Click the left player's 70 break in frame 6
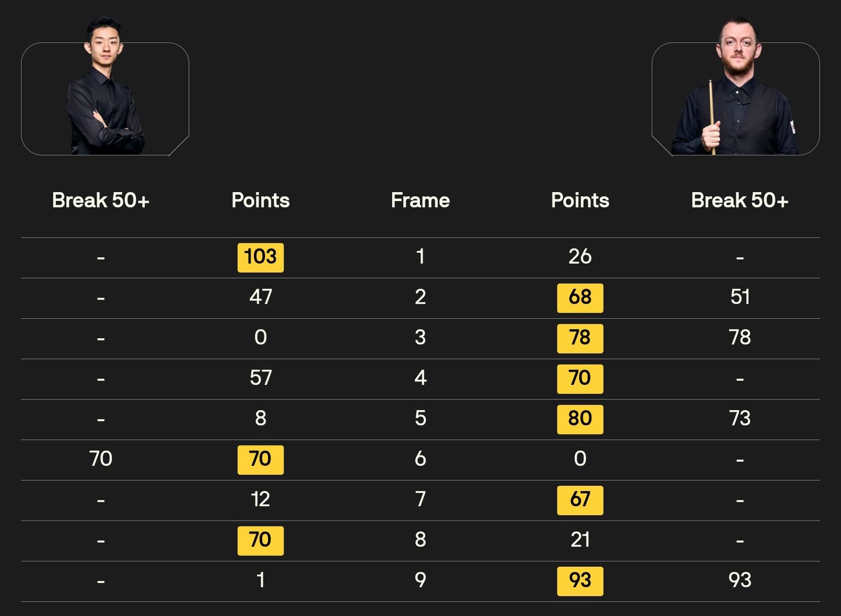This screenshot has width=841, height=616. (x=100, y=459)
